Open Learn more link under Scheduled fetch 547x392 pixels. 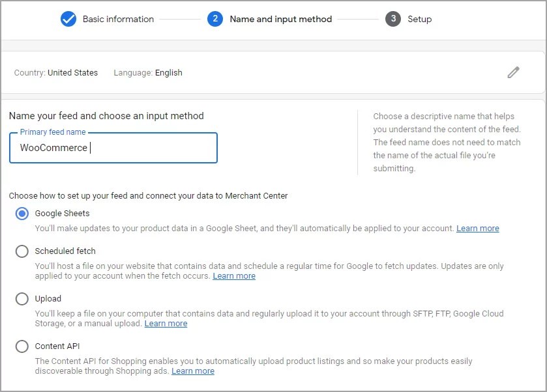point(234,275)
